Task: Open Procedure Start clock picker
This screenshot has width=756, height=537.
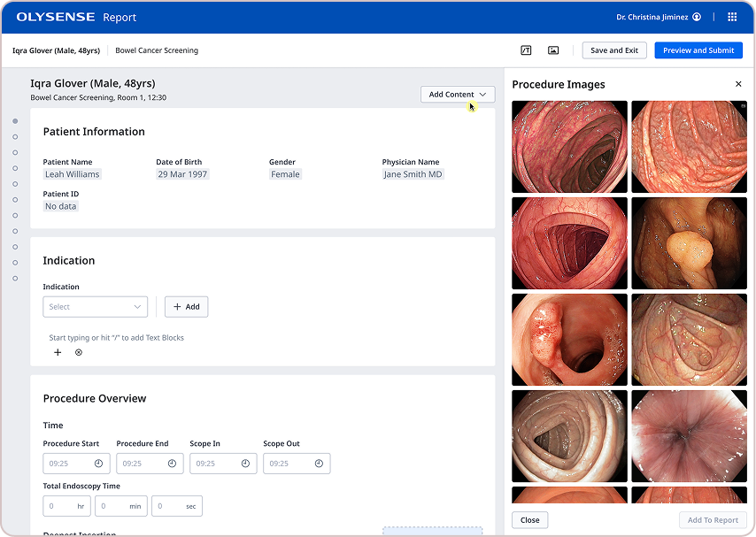Action: tap(98, 464)
